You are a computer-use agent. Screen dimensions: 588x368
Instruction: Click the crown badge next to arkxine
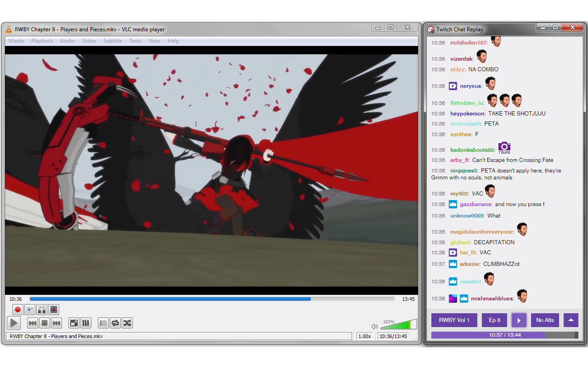point(453,264)
